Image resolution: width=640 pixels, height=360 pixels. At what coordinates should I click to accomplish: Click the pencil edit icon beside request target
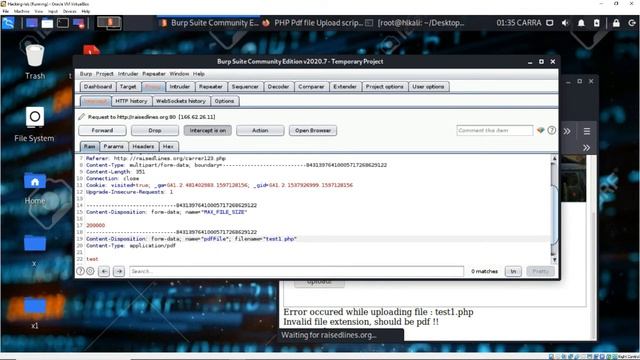pyautogui.click(x=82, y=117)
